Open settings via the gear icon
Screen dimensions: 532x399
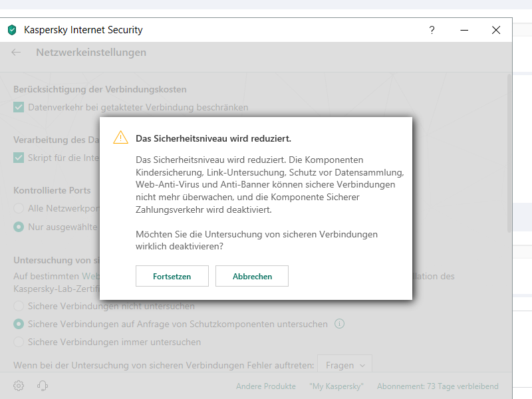tap(19, 386)
